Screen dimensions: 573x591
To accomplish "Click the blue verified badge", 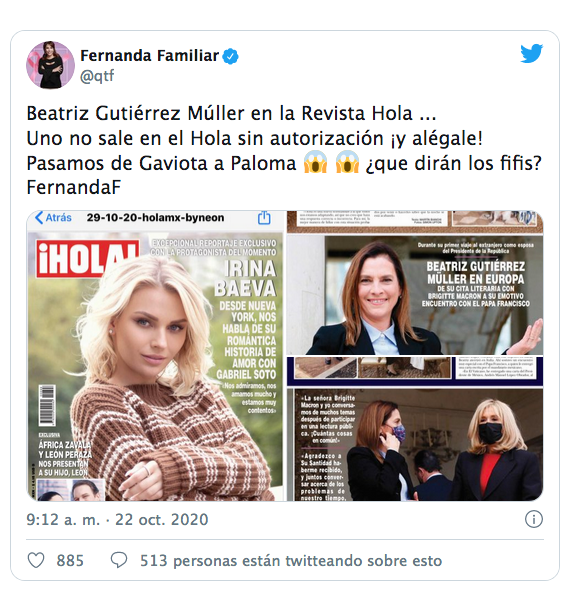I will click(230, 57).
